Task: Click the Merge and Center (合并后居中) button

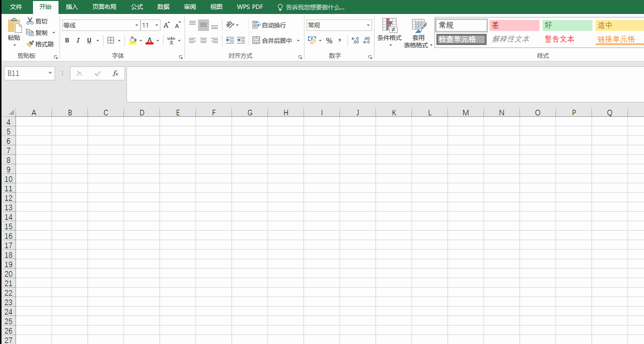Action: (x=272, y=40)
